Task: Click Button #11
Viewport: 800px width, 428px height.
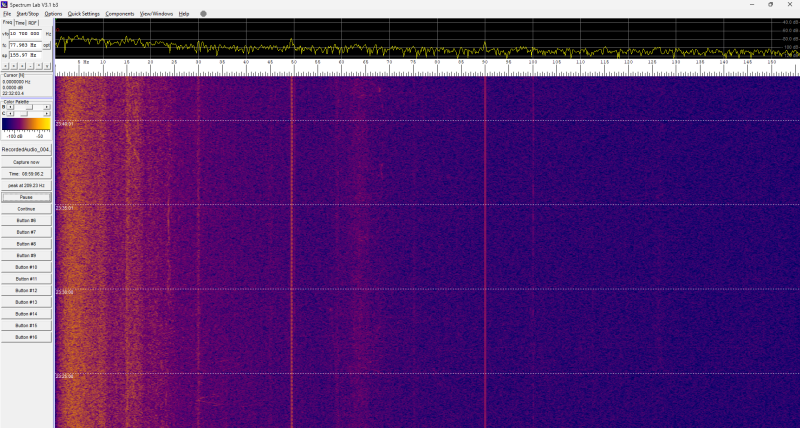Action: point(26,279)
